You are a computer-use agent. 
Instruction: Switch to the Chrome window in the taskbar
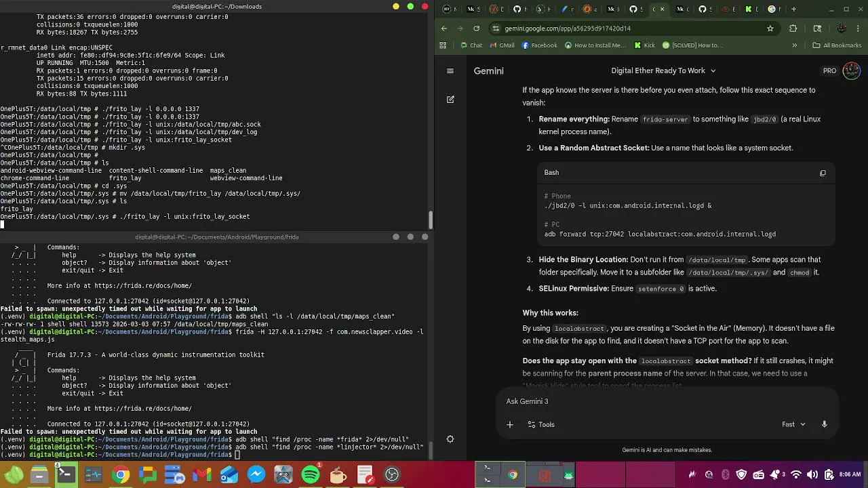(x=513, y=474)
